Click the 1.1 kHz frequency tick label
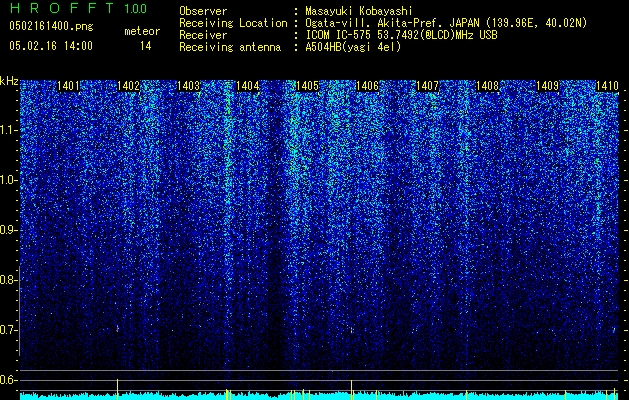This screenshot has width=629, height=400. 8,130
